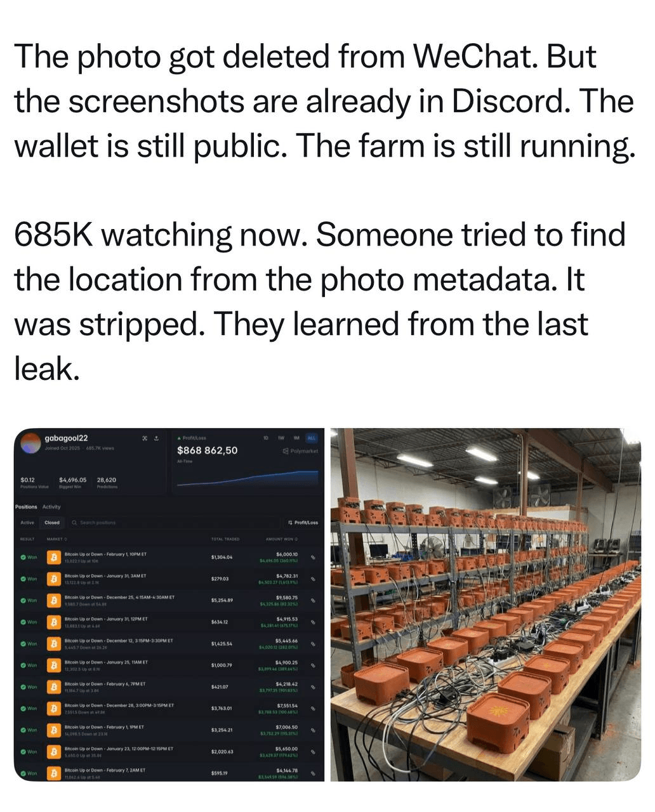
Task: Sort by the AMOUNT WON column header
Action: point(282,539)
